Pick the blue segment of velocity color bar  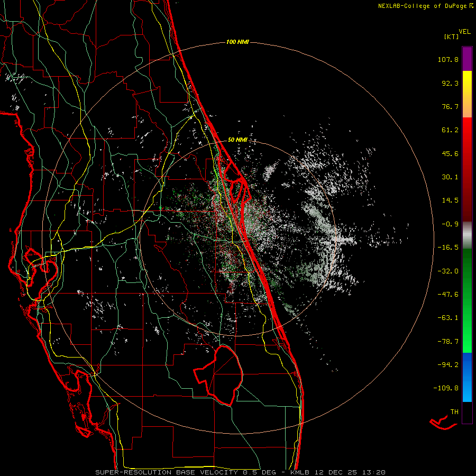coord(467,377)
